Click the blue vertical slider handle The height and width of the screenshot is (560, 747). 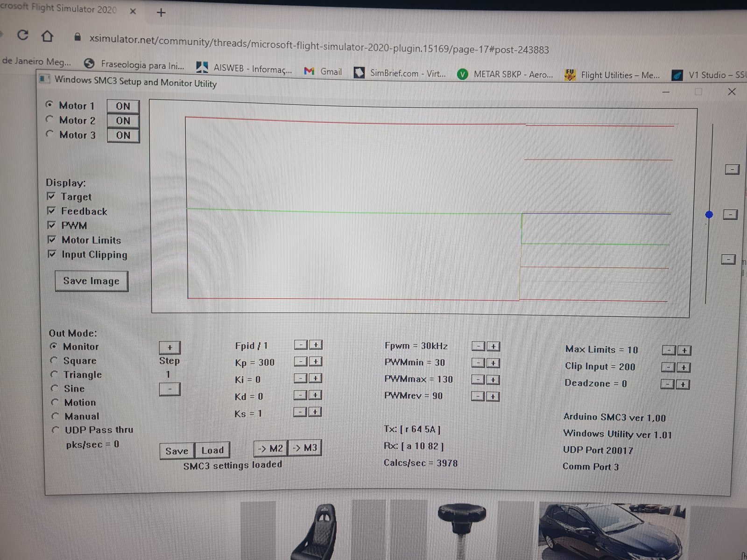(709, 215)
